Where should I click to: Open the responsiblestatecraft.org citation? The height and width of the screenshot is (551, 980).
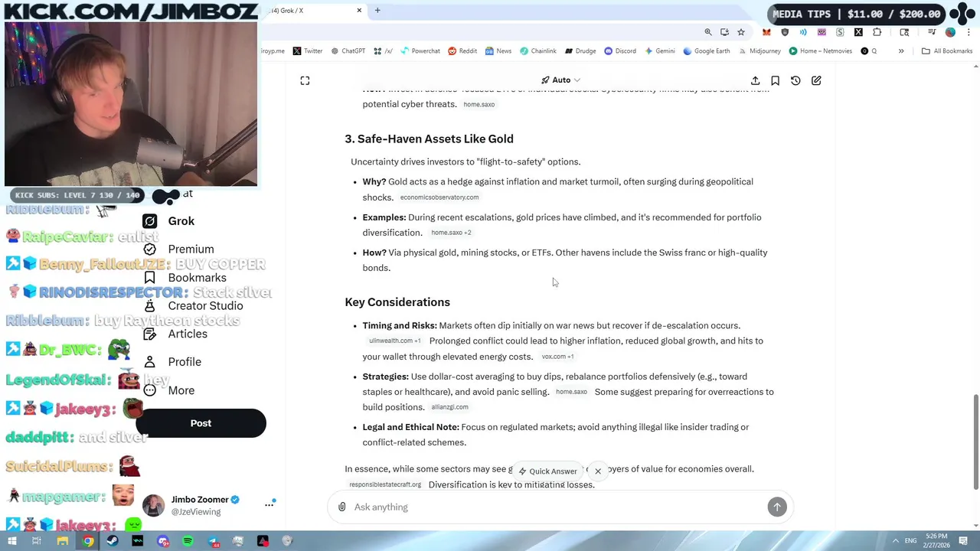click(x=385, y=485)
